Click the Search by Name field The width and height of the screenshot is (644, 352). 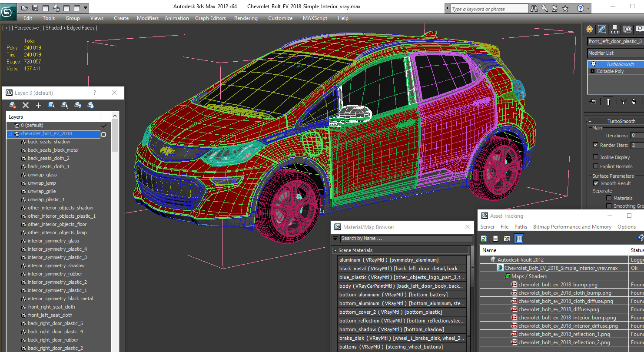406,239
